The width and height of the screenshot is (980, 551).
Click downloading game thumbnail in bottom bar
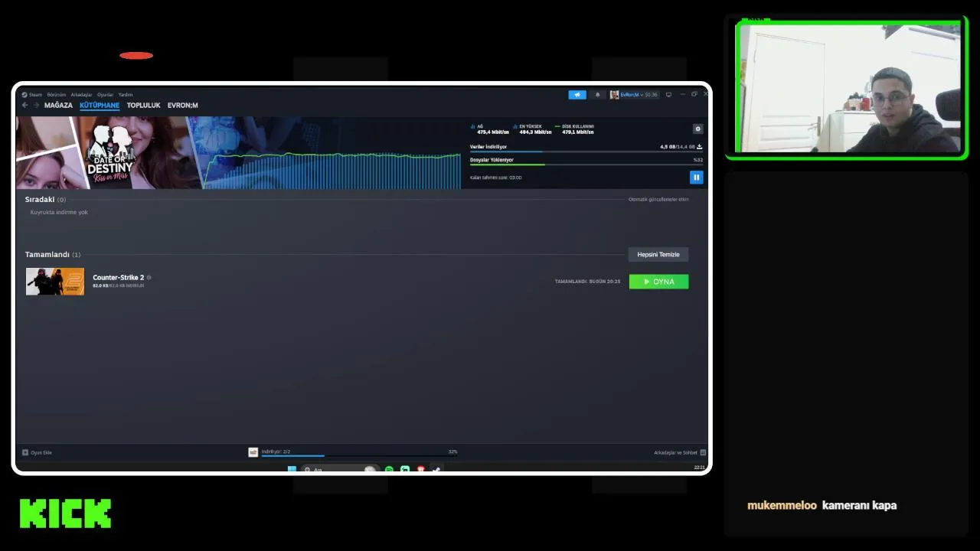point(253,452)
